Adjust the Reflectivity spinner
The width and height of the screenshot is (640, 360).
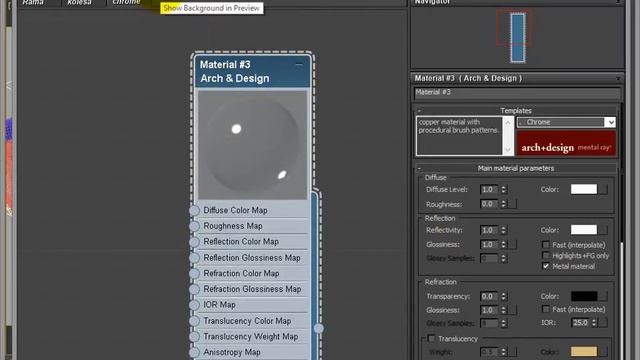click(504, 230)
